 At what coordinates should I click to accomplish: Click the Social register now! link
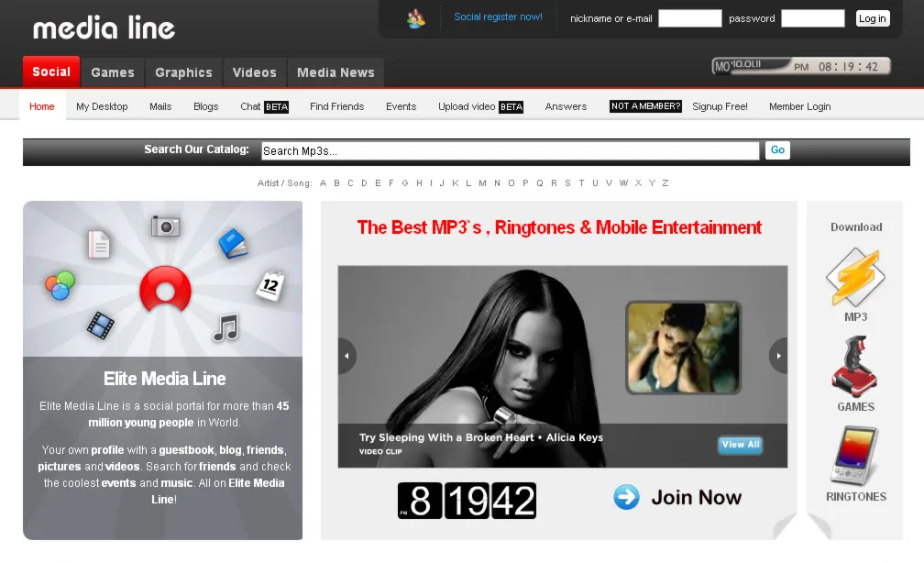(x=498, y=17)
